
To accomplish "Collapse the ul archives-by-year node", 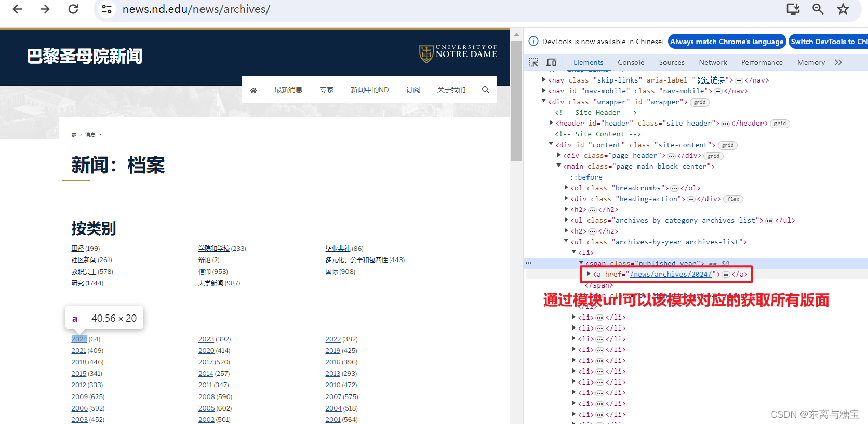I will point(566,241).
